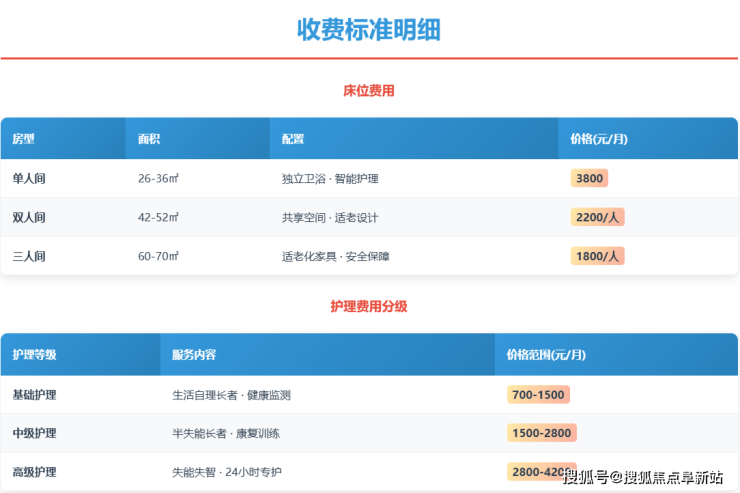Click the 价格(元/月) column header
740x493 pixels.
point(598,139)
